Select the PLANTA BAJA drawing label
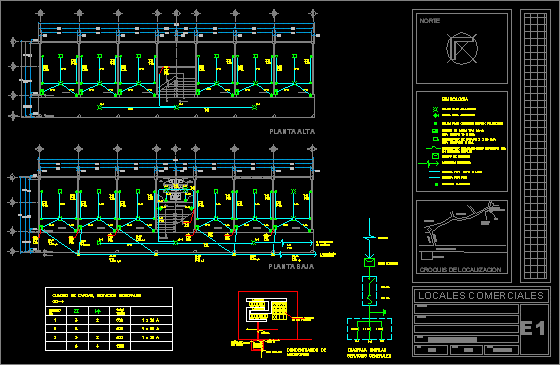Image resolution: width=560 pixels, height=365 pixels. point(291,266)
